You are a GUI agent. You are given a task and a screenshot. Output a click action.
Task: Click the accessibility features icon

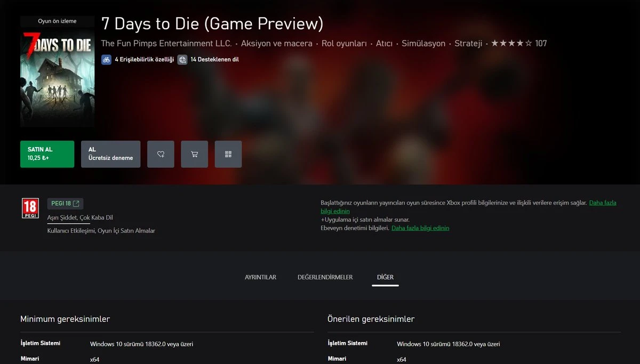[x=106, y=60]
